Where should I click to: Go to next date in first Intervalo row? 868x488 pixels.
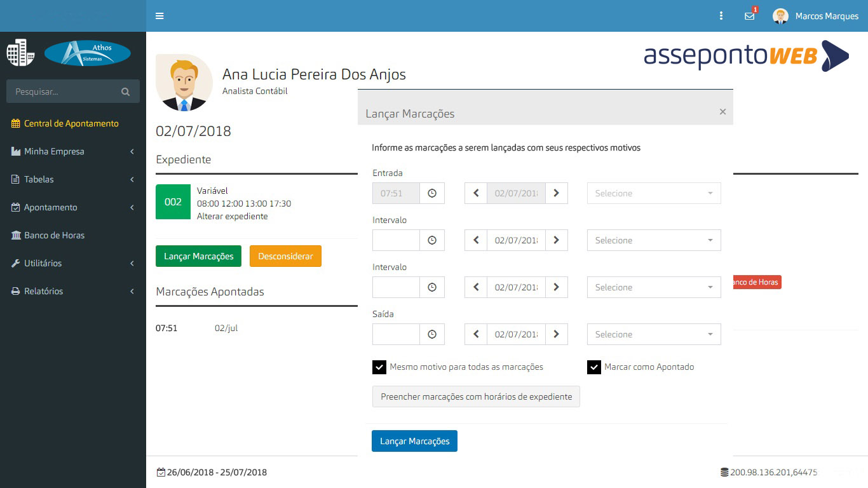557,240
